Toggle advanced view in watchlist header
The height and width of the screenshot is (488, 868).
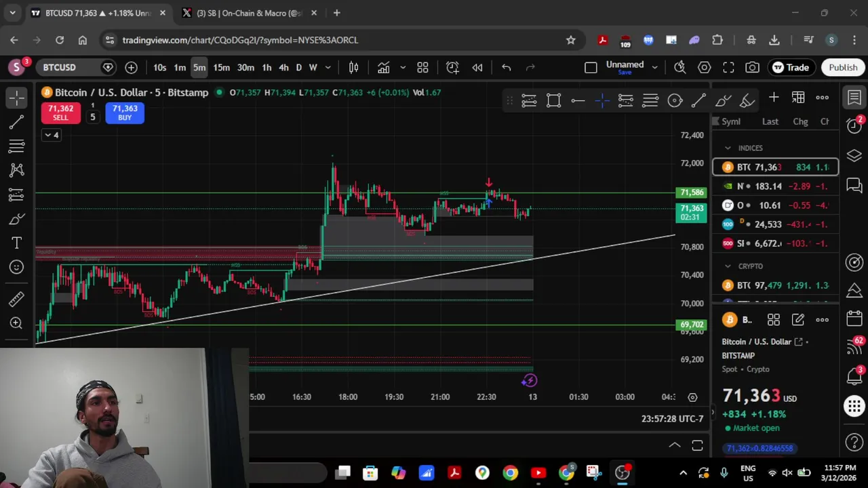[x=798, y=98]
